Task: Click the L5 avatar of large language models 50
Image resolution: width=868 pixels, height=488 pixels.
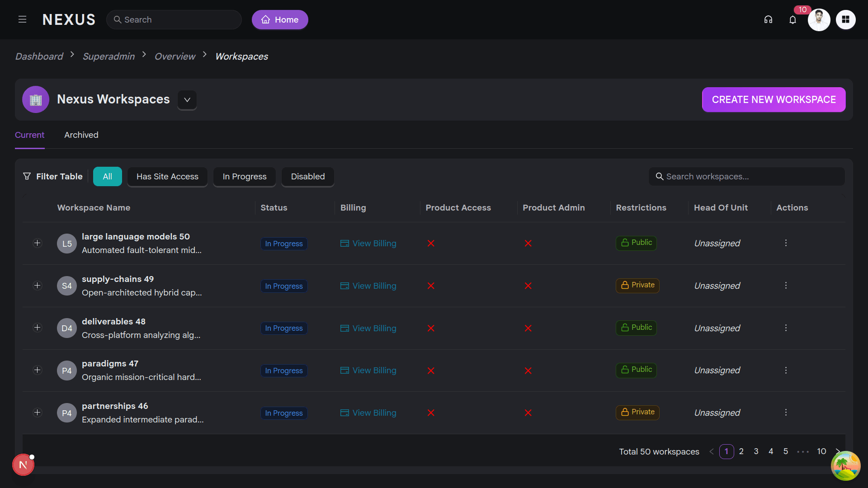Action: coord(67,244)
